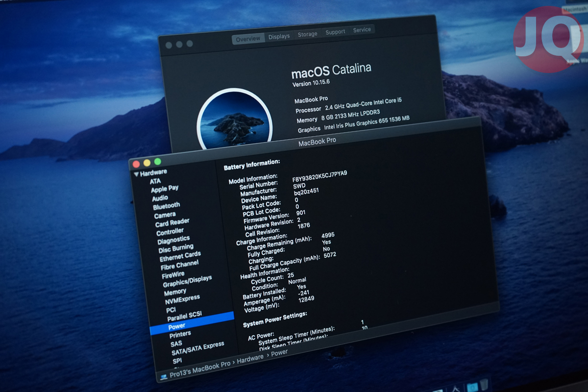Screen dimensions: 588x392
Task: Close the System Information window with the red button
Action: pos(136,164)
